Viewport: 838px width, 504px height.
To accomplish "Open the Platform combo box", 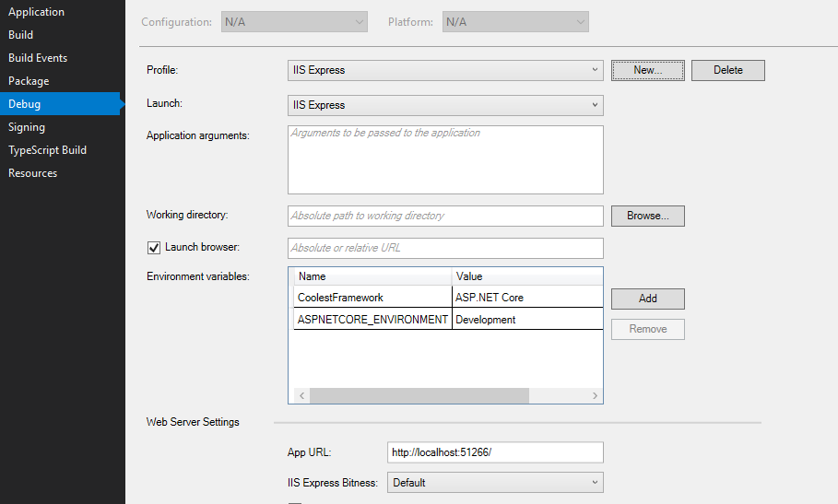I will [515, 22].
